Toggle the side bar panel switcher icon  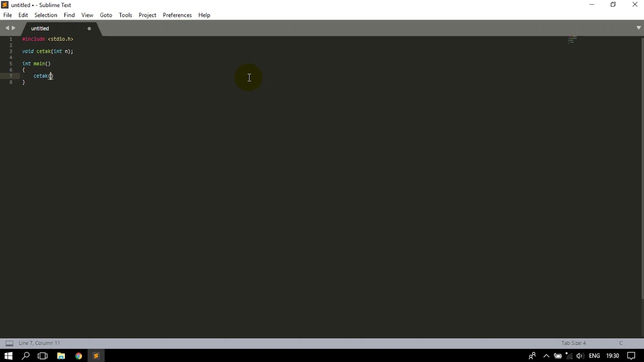click(x=9, y=343)
